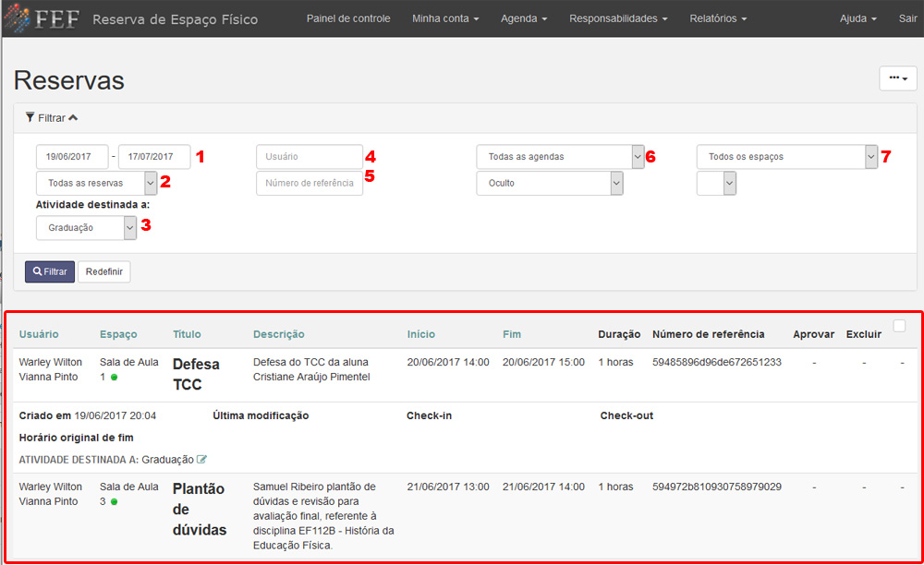Open Painel de controle menu item
Viewport: 924px width, 565px height.
tap(348, 18)
